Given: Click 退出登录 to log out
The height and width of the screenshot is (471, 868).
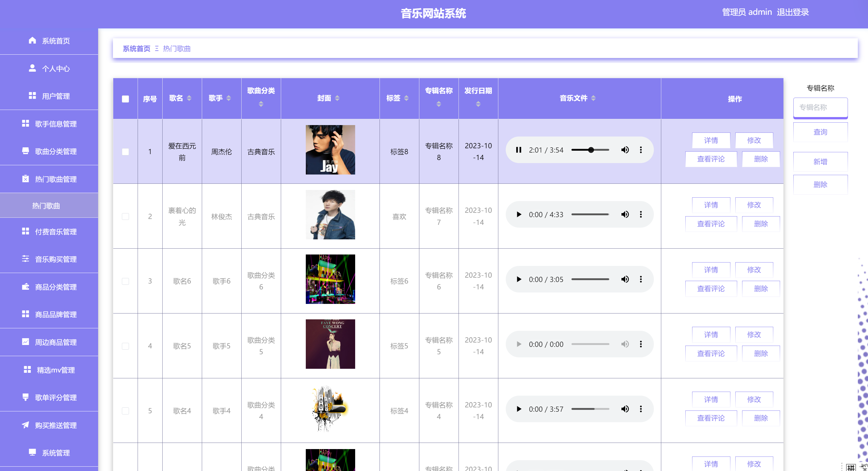Looking at the screenshot, I should [792, 12].
